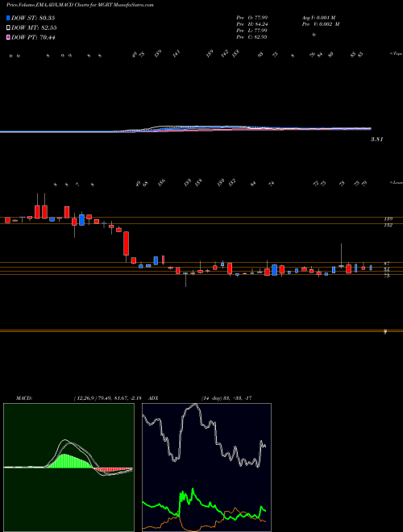
Task: Open the ADX indicator chart panel
Action: tap(206, 468)
